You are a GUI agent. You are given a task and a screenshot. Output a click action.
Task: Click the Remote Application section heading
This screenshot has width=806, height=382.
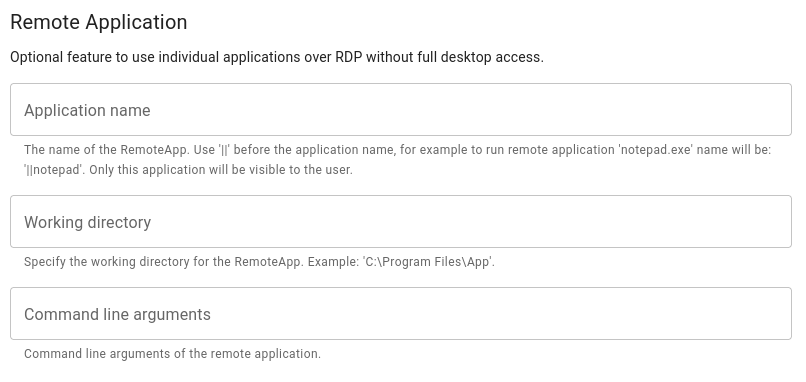coord(99,22)
